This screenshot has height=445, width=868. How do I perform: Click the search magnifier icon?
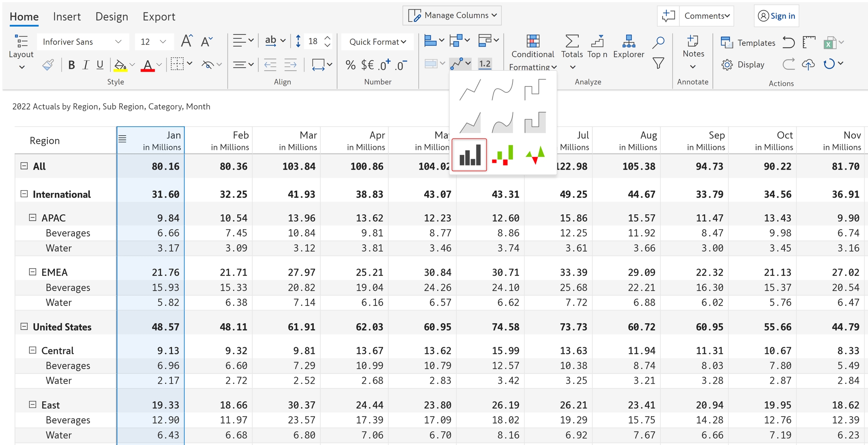click(658, 42)
